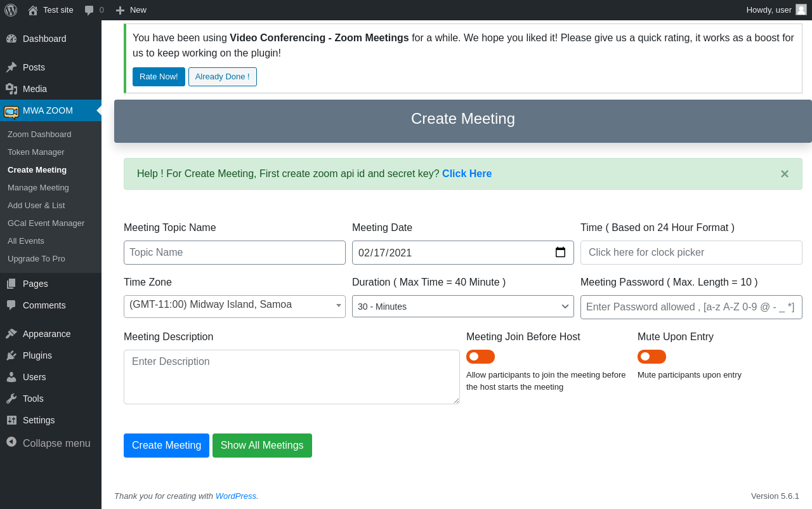Open the user avatar in admin bar
This screenshot has height=509, width=812.
801,10
